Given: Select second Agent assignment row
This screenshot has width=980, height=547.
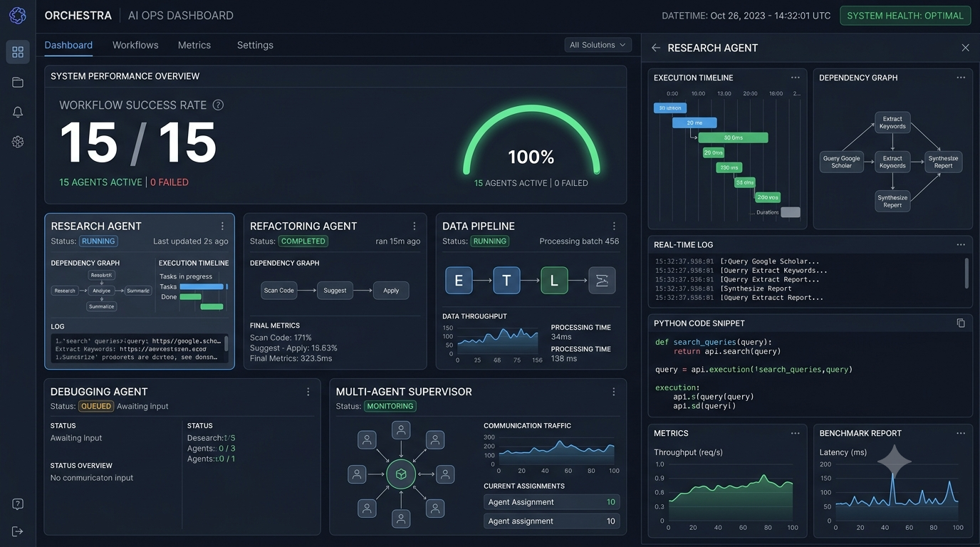Looking at the screenshot, I should [x=551, y=521].
